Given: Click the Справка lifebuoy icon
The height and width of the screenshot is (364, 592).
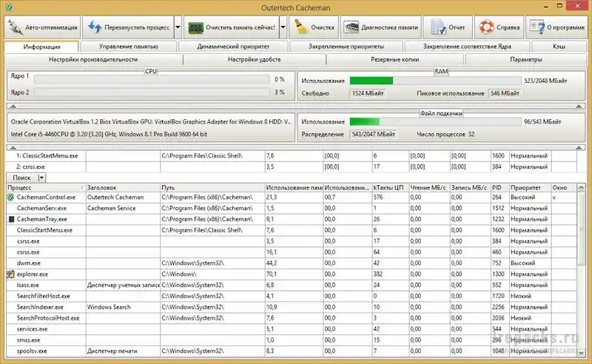Looking at the screenshot, I should point(487,27).
